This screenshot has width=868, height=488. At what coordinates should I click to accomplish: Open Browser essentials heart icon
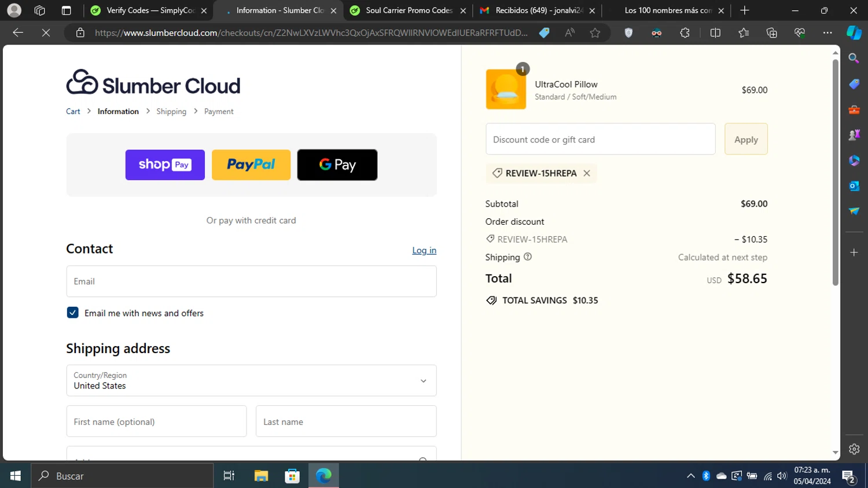coord(800,33)
